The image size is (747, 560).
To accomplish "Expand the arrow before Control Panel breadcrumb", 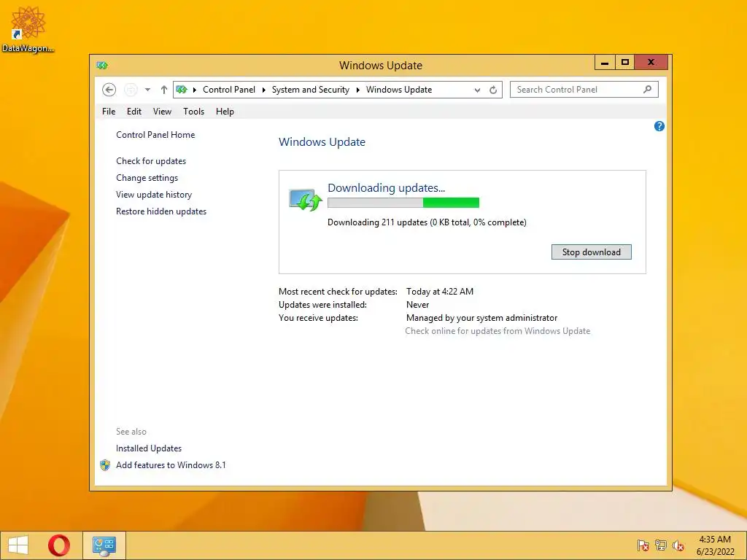I will [x=194, y=90].
